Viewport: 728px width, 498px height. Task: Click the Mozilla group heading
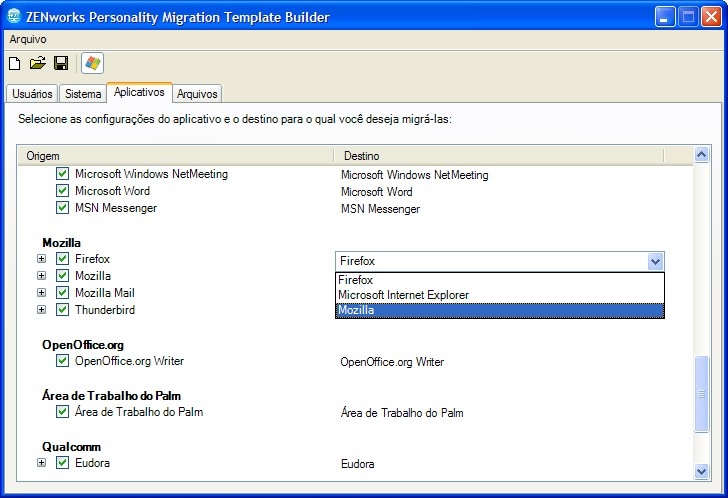[61, 243]
